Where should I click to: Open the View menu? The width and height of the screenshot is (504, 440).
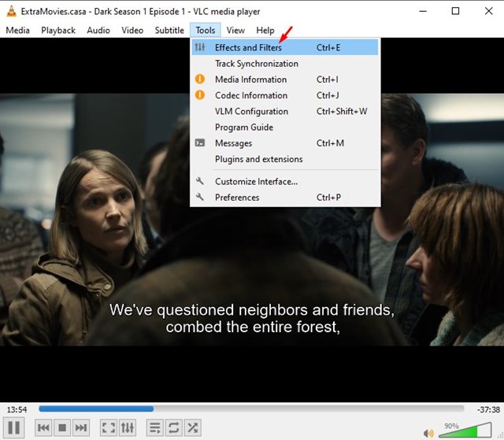tap(235, 30)
